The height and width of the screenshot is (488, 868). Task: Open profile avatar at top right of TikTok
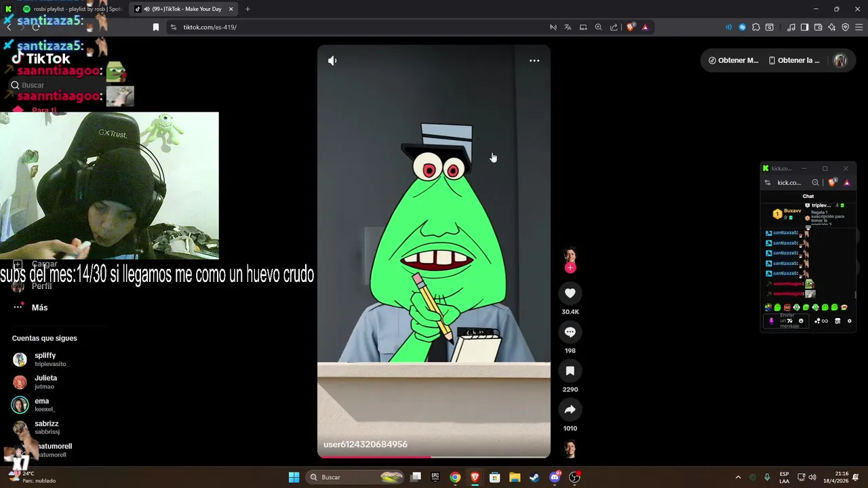click(840, 60)
